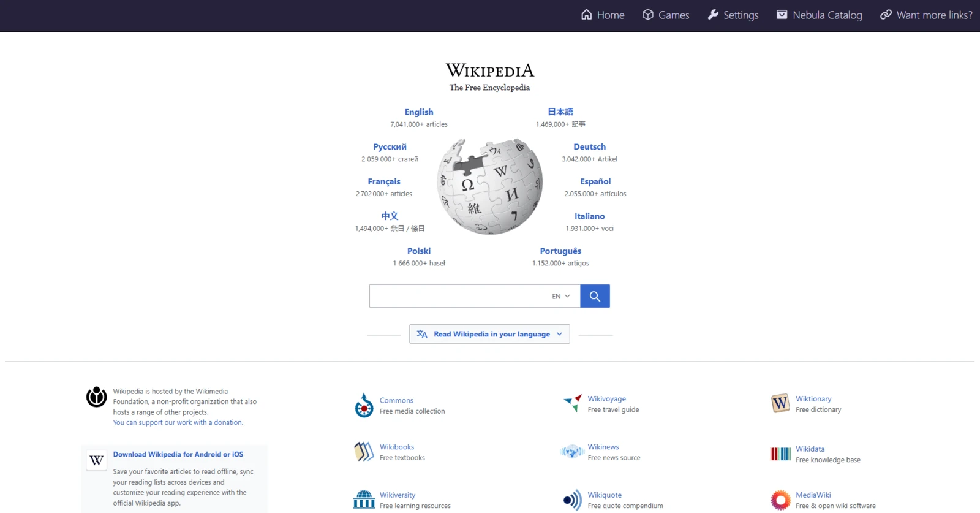Viewport: 980px width, 513px height.
Task: Click the Wikipedia puzzle globe logo
Action: point(490,186)
